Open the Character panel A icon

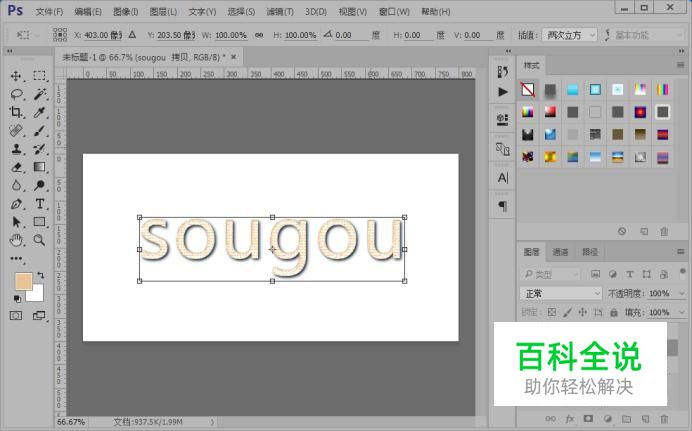click(503, 178)
